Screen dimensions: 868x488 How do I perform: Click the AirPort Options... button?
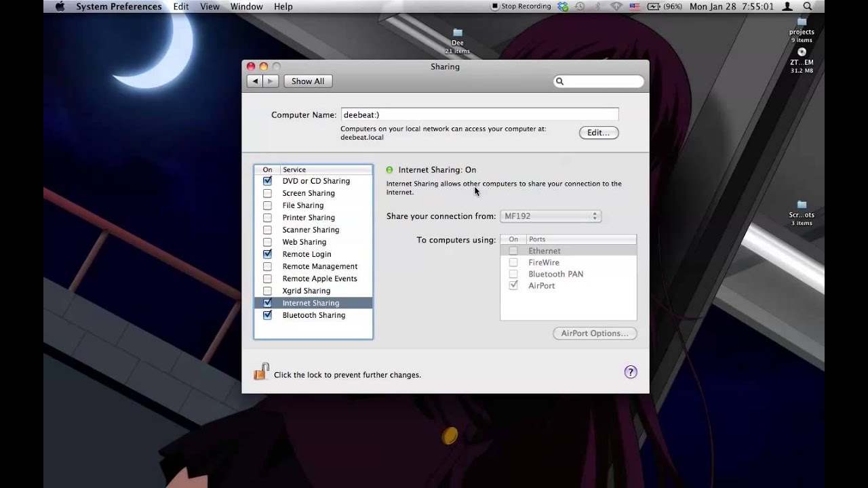[x=595, y=333]
